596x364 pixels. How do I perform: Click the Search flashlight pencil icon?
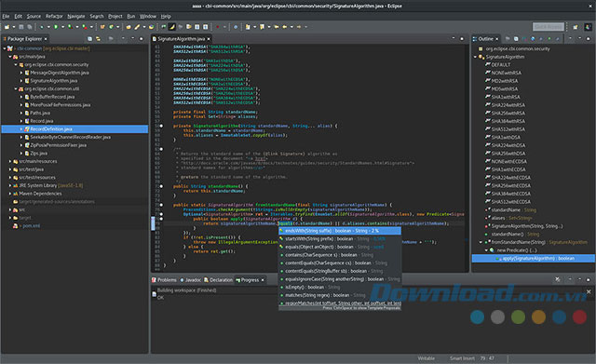(137, 27)
